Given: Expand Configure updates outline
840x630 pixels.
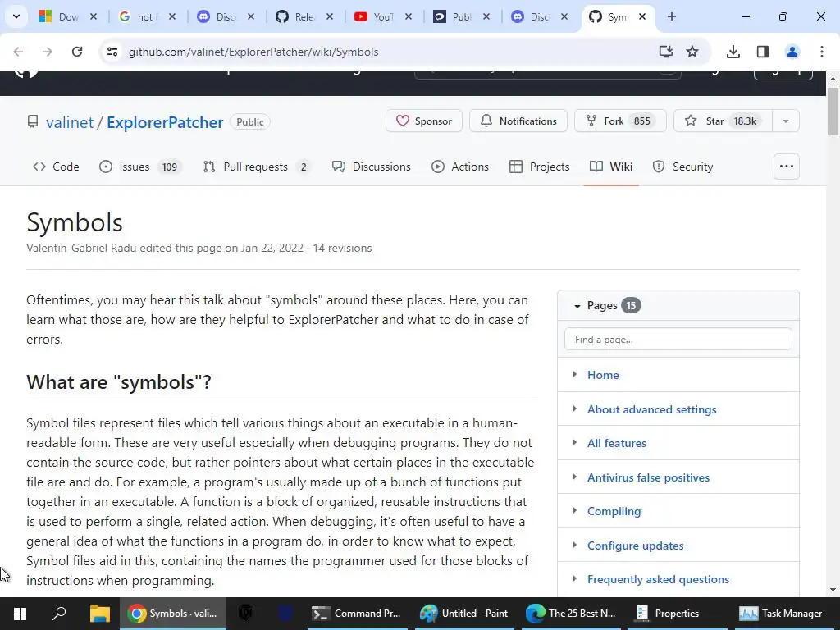Looking at the screenshot, I should (x=575, y=545).
